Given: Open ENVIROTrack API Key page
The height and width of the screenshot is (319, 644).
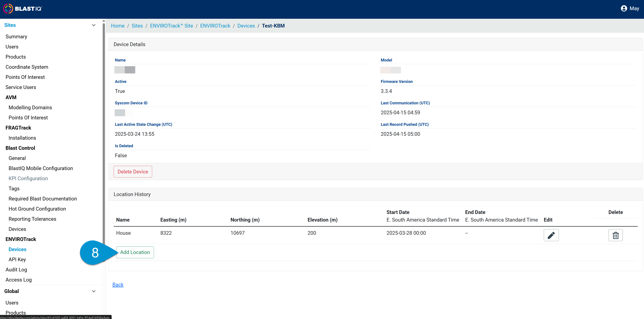Looking at the screenshot, I should tap(17, 260).
